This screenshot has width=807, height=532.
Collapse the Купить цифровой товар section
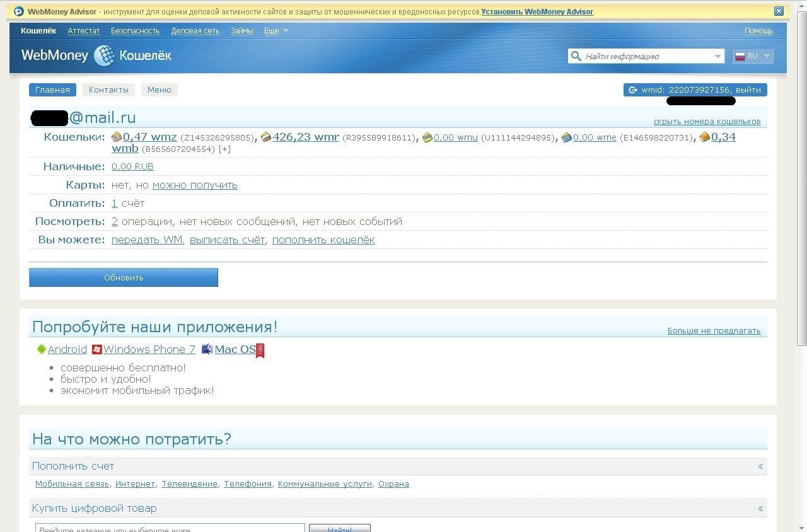click(760, 509)
